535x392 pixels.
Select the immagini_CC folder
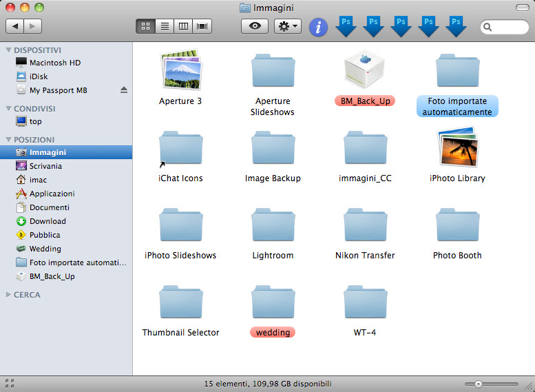click(x=365, y=148)
